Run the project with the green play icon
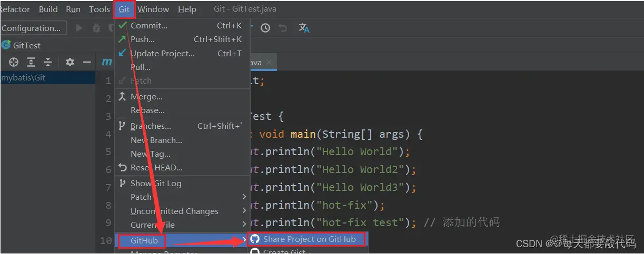Image resolution: width=644 pixels, height=254 pixels. (80, 28)
